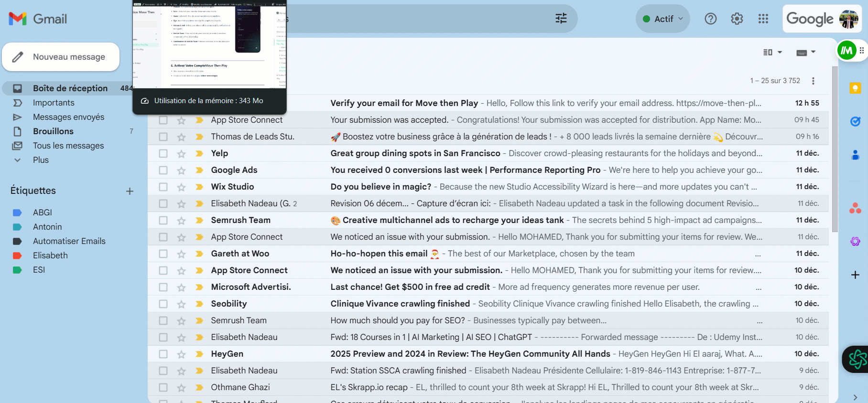Click the green IM extension badge
Viewport: 868px width, 403px height.
[x=847, y=51]
